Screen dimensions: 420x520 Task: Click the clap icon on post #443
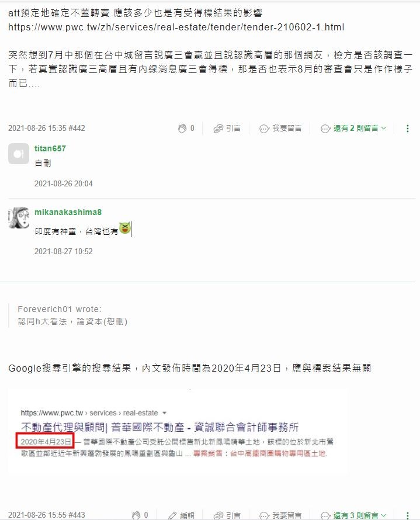pyautogui.click(x=136, y=515)
